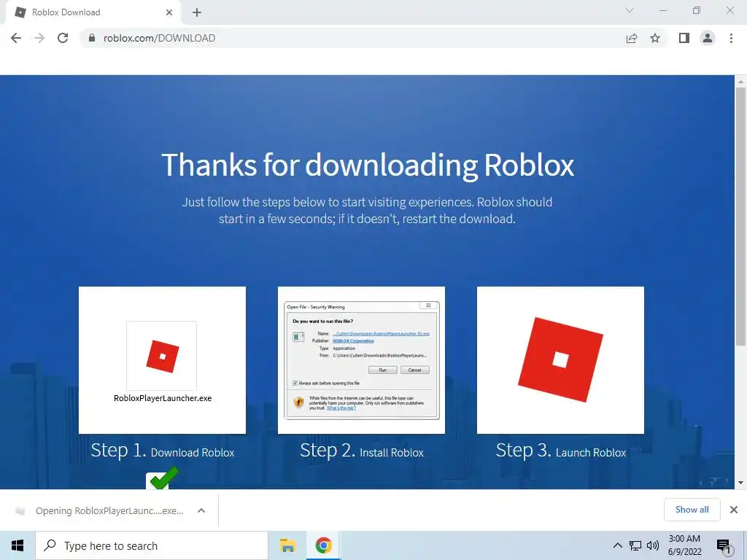Click the Chrome taskbar icon
Viewport: 747px width, 560px height.
pos(323,545)
